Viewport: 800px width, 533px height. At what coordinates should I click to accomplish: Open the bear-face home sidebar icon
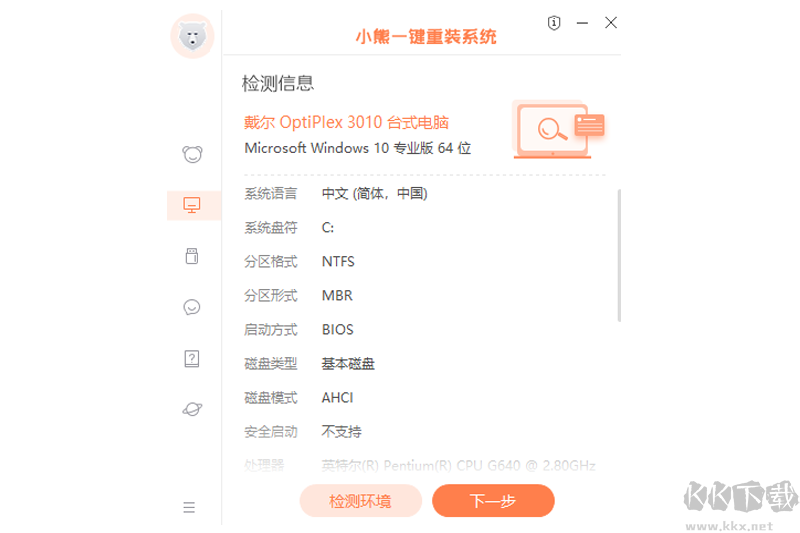point(192,154)
